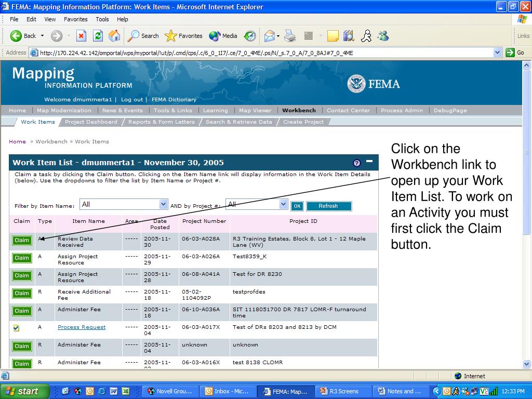The image size is (532, 399).
Task: Toggle the claimed checkbox for Process Request
Action: pyautogui.click(x=16, y=328)
